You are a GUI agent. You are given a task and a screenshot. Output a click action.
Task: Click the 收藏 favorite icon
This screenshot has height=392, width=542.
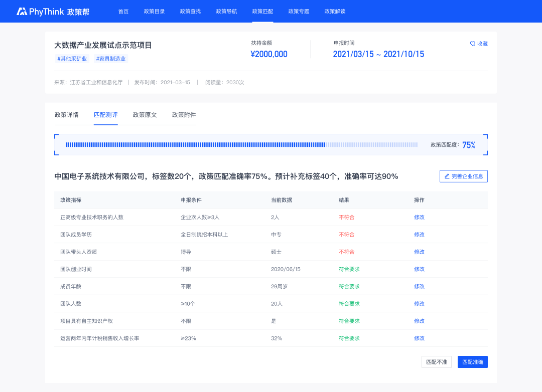click(473, 44)
